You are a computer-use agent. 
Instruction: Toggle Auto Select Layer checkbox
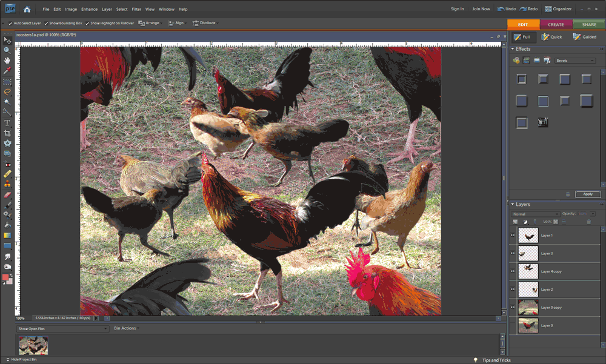(10, 24)
